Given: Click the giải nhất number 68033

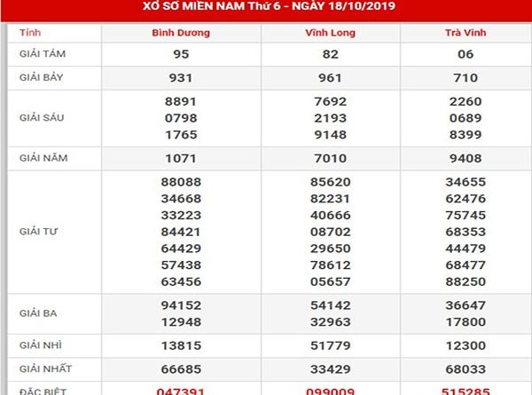Looking at the screenshot, I should 465,369.
